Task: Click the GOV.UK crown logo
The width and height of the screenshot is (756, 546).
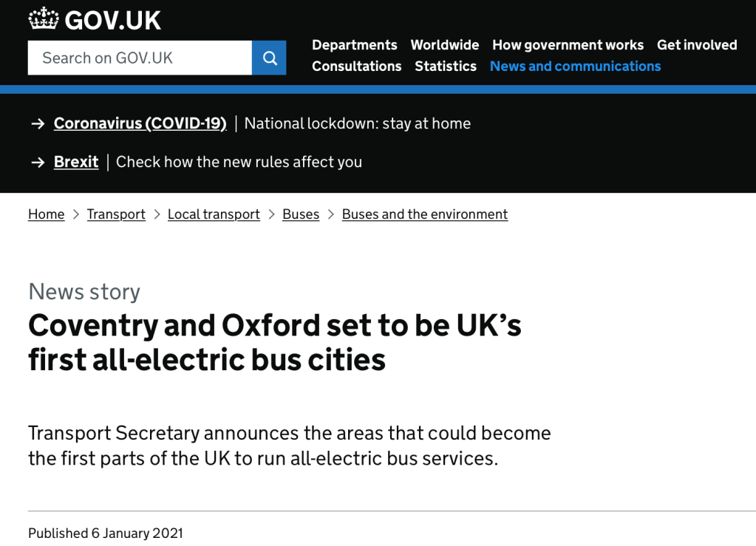Action: (x=44, y=18)
